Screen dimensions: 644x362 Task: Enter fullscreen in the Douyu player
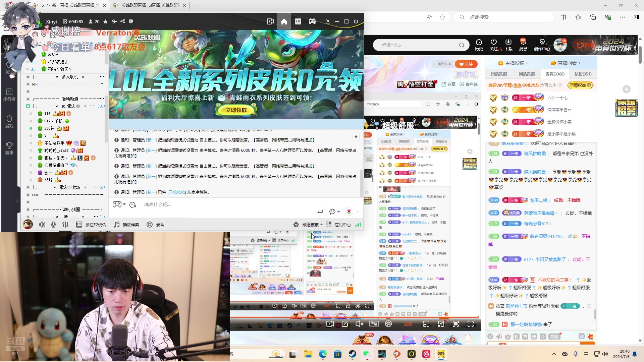pyautogui.click(x=471, y=324)
